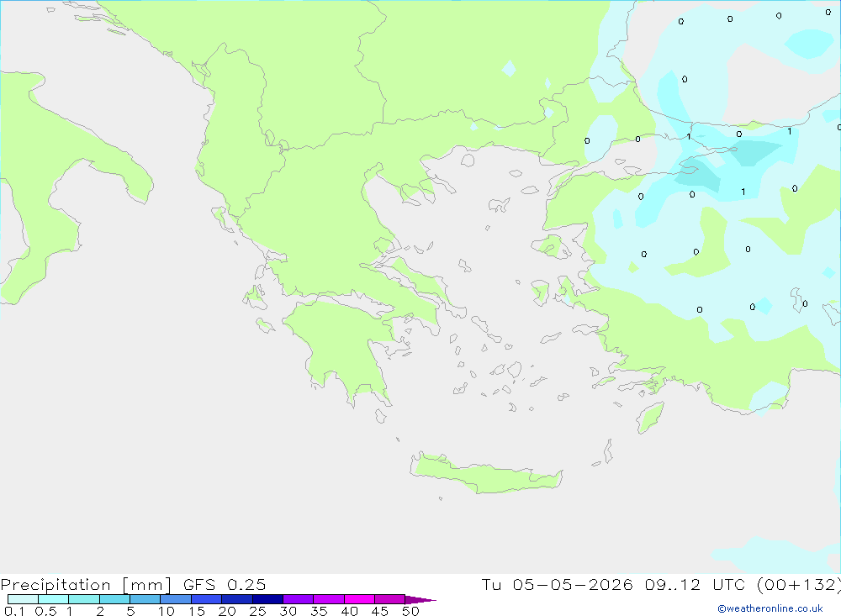Click the "0.1" legend scale label

point(14,611)
